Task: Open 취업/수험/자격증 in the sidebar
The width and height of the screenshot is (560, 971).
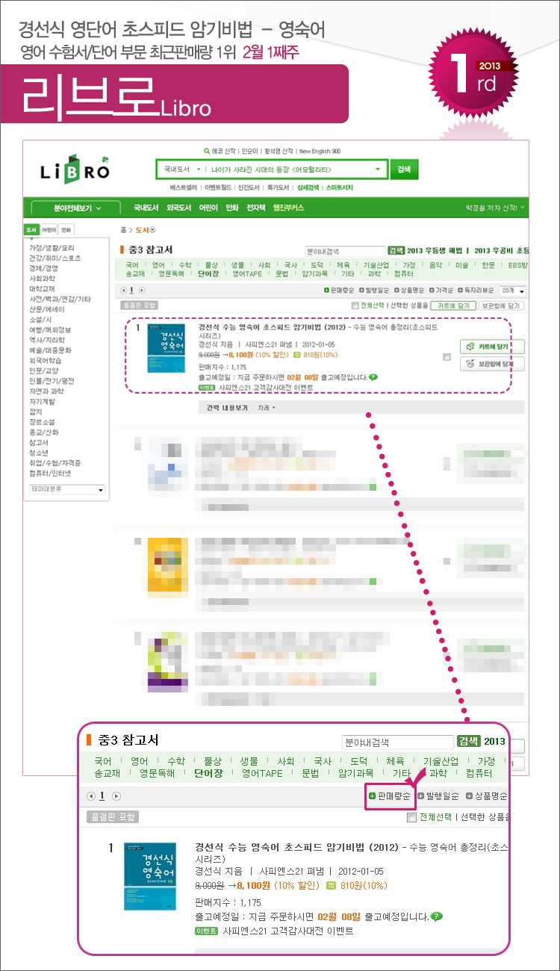Action: click(55, 462)
